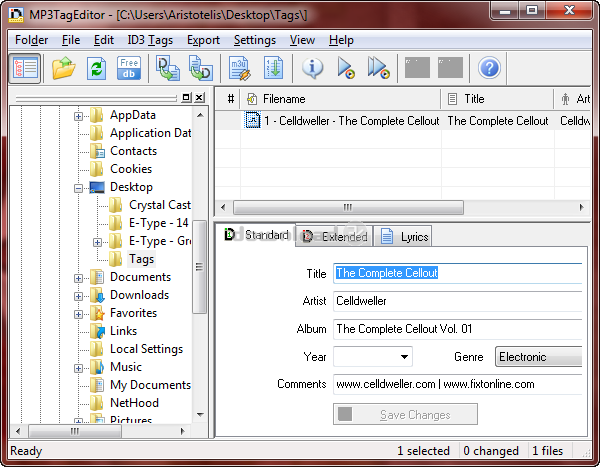
Task: Open the Edit menu
Action: coord(104,40)
